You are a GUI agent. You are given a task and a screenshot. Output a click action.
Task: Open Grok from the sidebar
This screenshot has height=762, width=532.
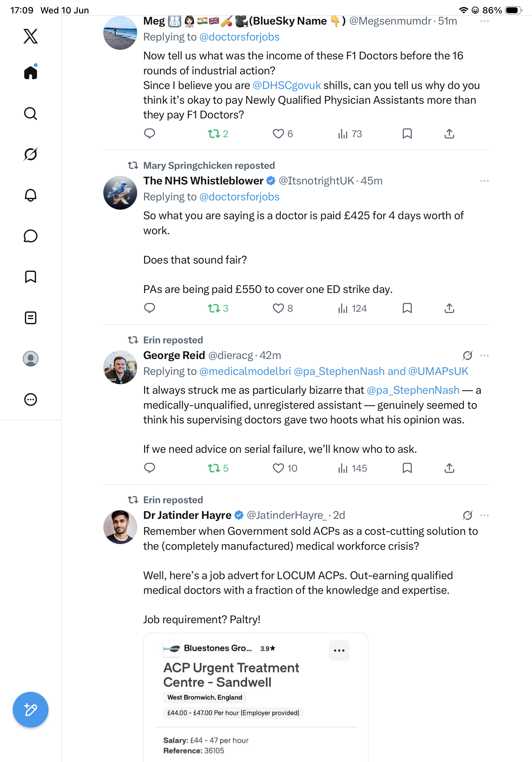pyautogui.click(x=31, y=154)
